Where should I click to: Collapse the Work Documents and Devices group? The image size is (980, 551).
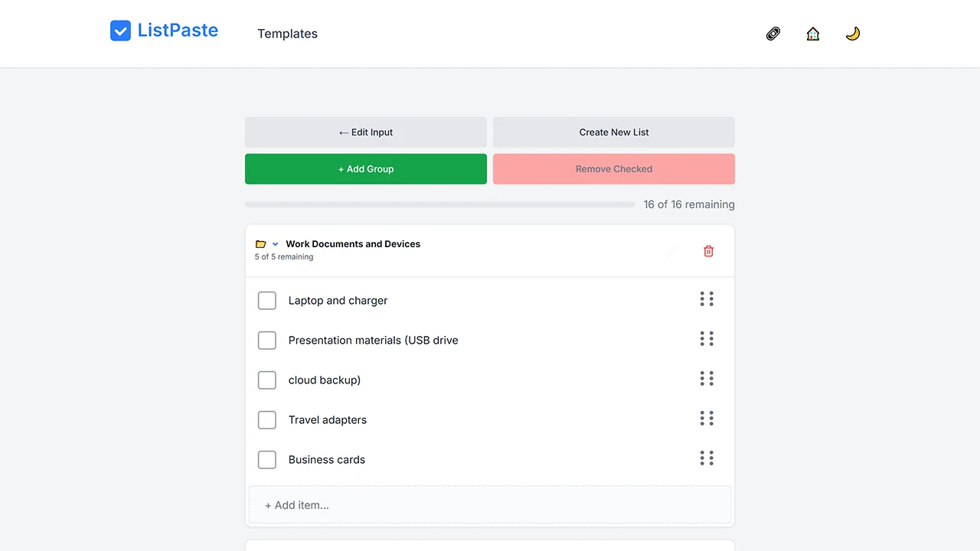[x=276, y=244]
